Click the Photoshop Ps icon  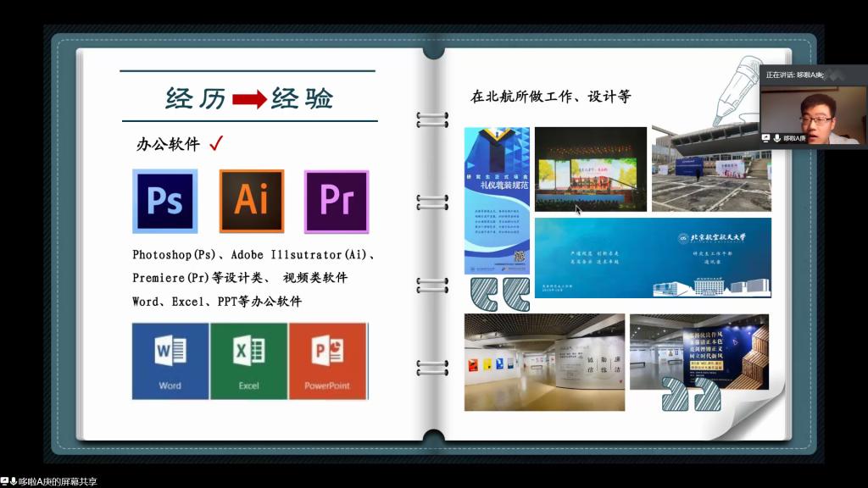(165, 201)
